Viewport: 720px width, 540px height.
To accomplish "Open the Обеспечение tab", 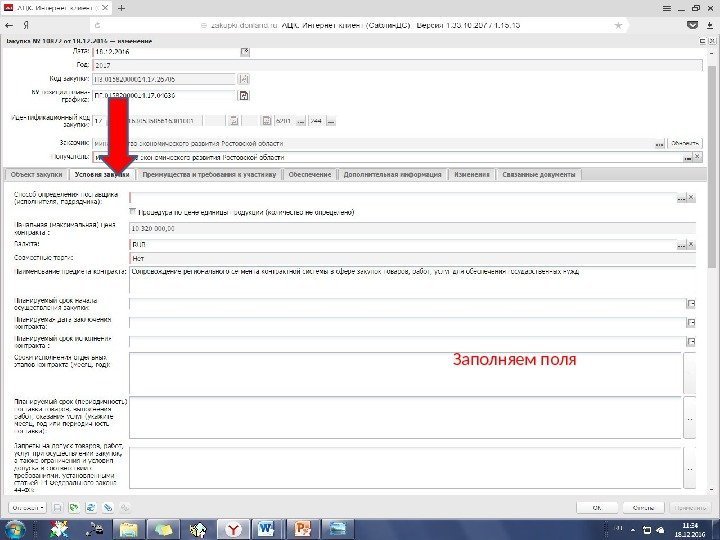I will tap(309, 174).
